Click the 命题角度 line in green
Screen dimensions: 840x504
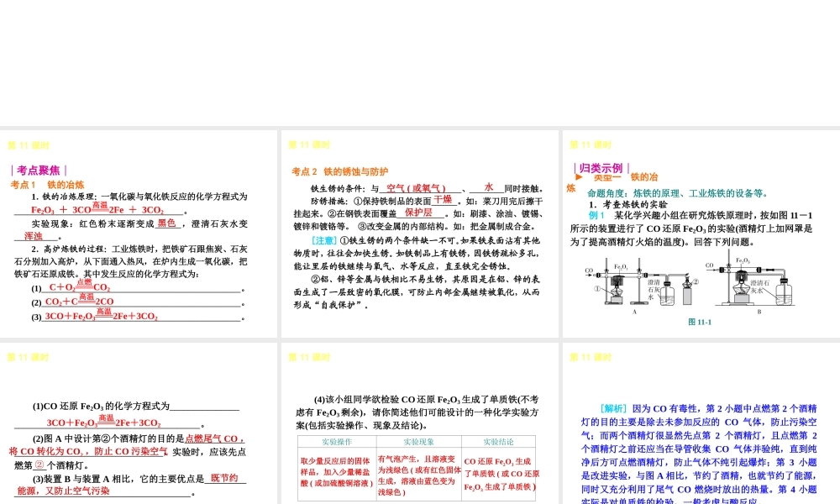click(x=680, y=193)
